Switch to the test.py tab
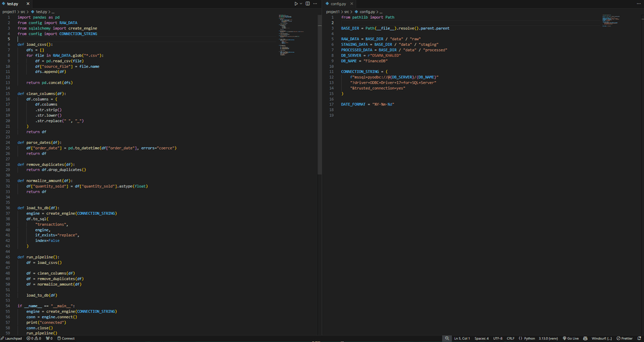 tap(12, 4)
